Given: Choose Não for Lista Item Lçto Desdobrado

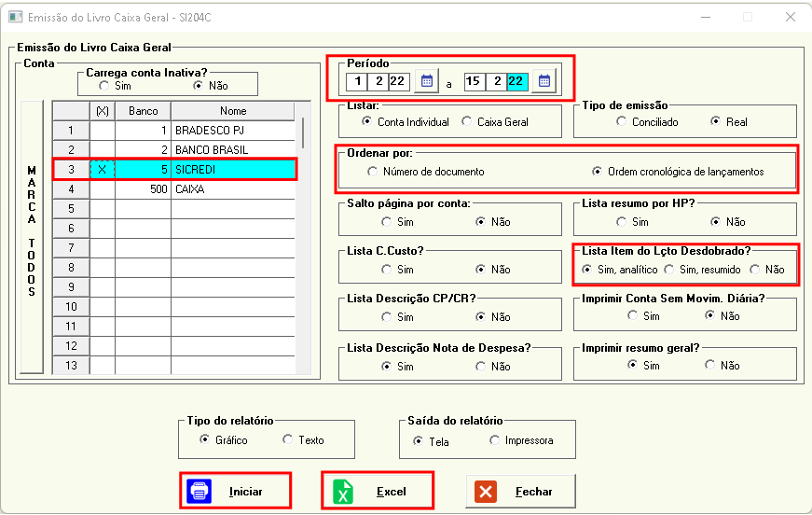Looking at the screenshot, I should click(x=755, y=270).
